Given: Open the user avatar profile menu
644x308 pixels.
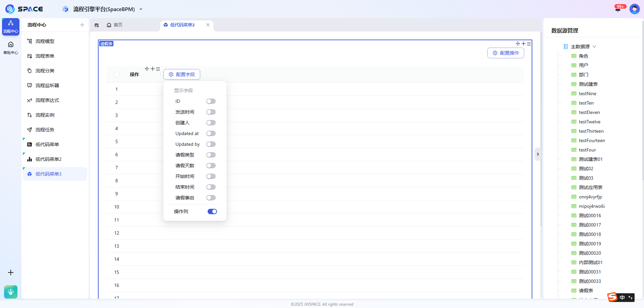Looking at the screenshot, I should [634, 9].
